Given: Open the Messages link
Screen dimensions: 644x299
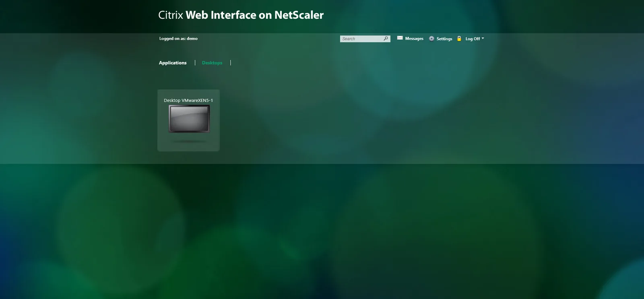Looking at the screenshot, I should [414, 39].
